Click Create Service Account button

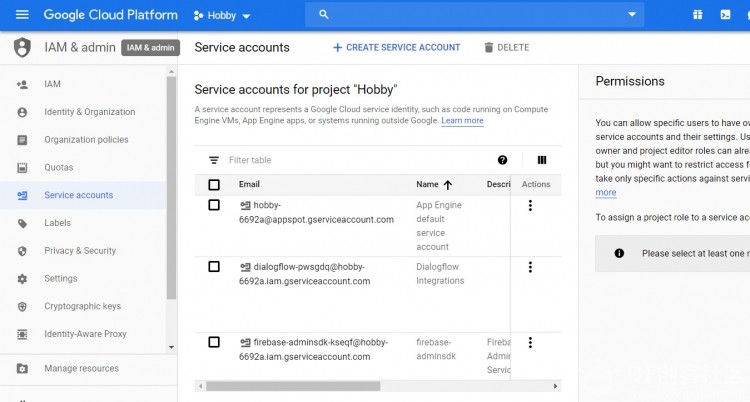pyautogui.click(x=397, y=47)
